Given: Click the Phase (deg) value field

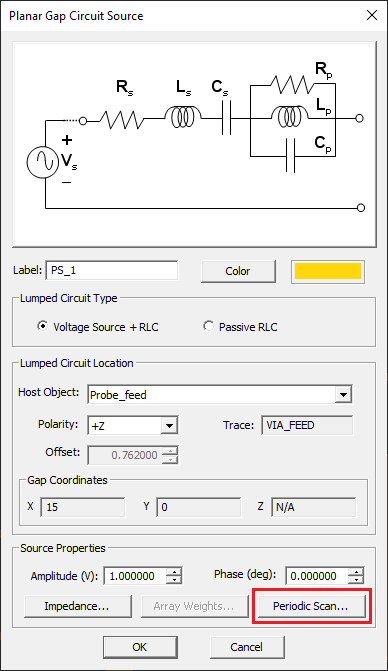Looking at the screenshot, I should [x=317, y=576].
